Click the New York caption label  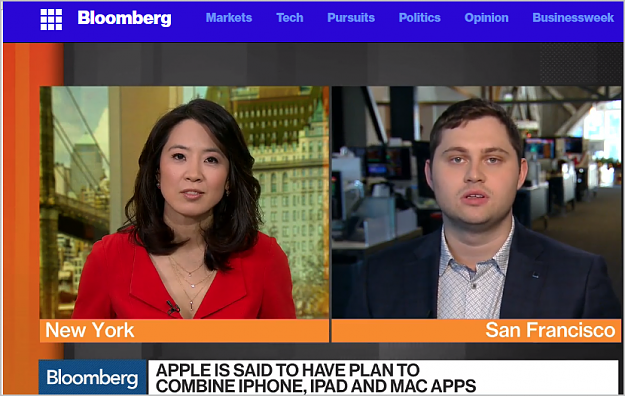pos(90,330)
